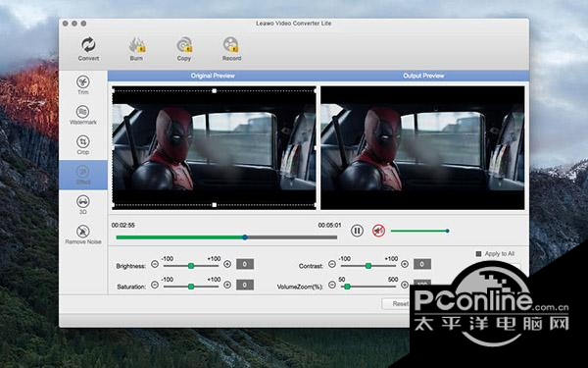588x368 pixels.
Task: Select the 3D tool in sidebar
Action: click(x=83, y=205)
